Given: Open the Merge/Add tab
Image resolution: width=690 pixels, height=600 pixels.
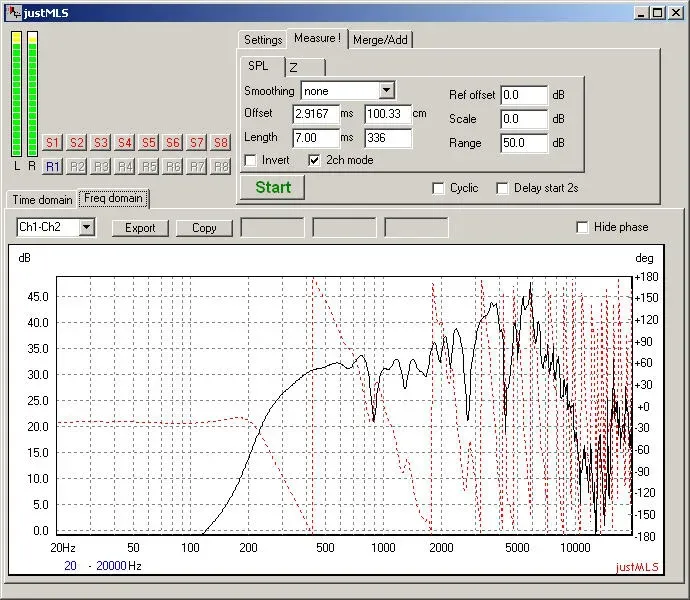Looking at the screenshot, I should pyautogui.click(x=380, y=40).
